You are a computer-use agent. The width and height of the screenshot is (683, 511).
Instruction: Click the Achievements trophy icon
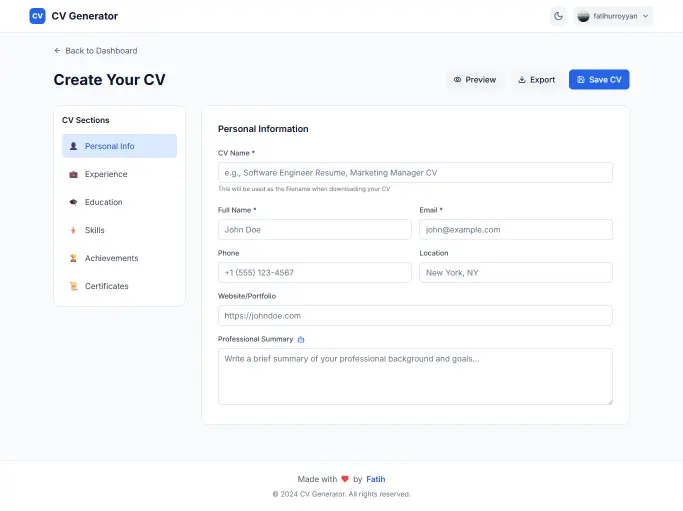pyautogui.click(x=73, y=258)
